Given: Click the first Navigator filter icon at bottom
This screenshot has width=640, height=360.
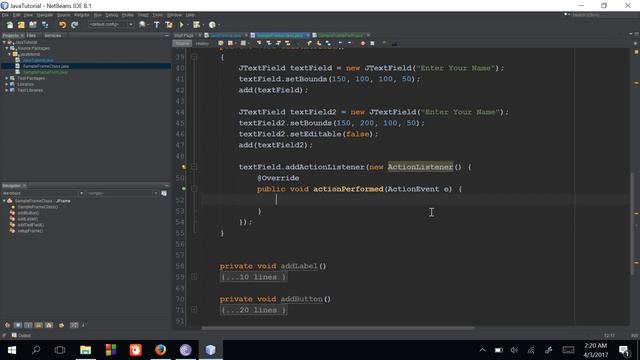Looking at the screenshot, I should 7,325.
